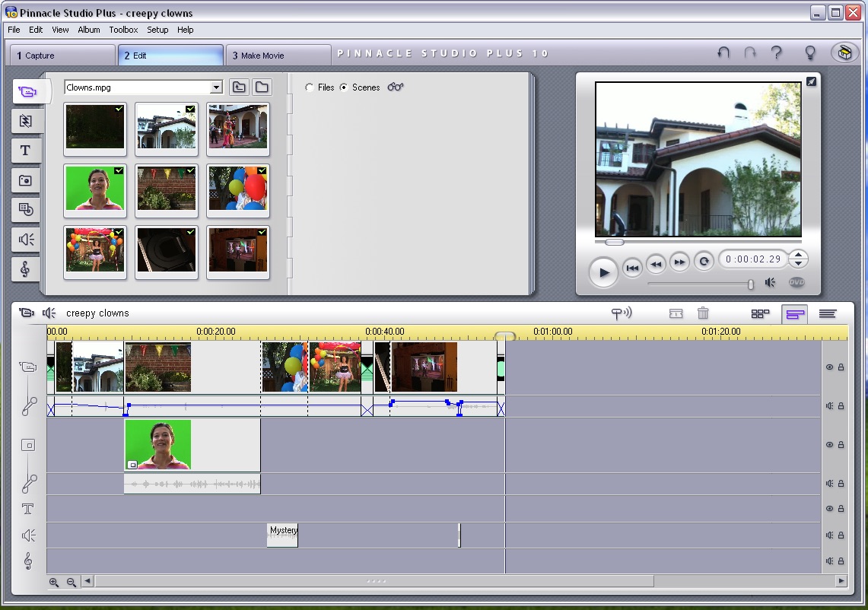This screenshot has width=868, height=610.
Task: Open the transitions album tab
Action: click(x=25, y=121)
